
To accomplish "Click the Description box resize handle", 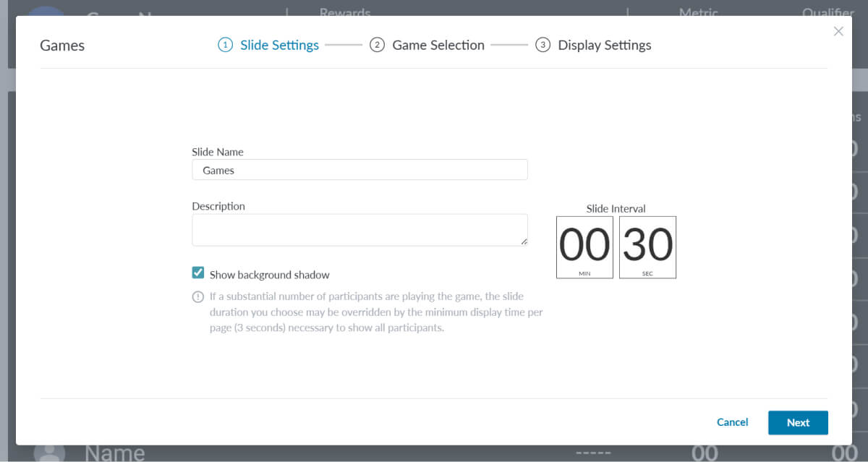I will click(x=524, y=241).
